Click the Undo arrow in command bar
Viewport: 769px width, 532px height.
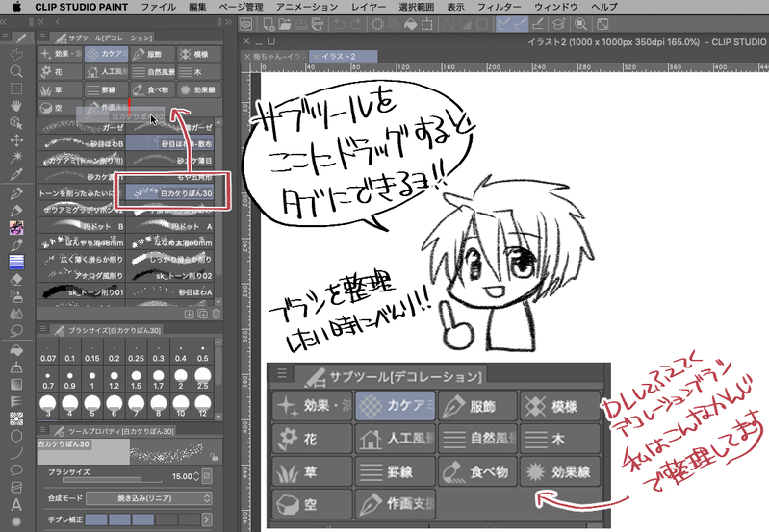click(x=339, y=23)
